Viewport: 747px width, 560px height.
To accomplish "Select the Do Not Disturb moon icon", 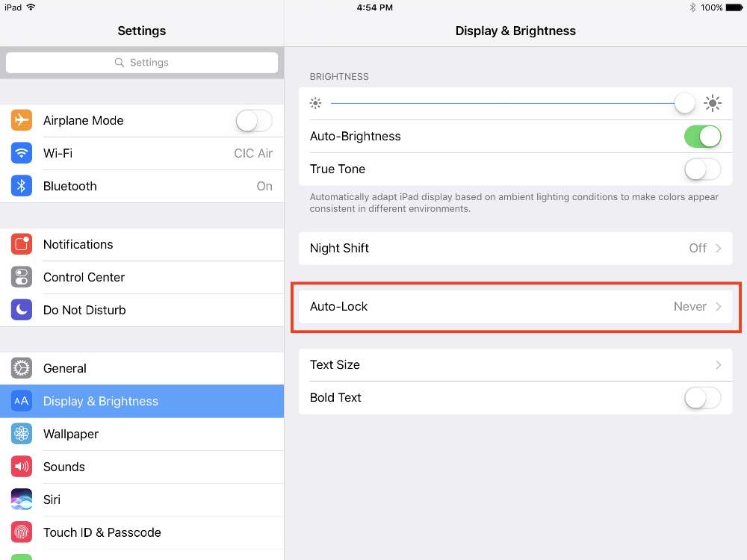I will pos(20,310).
